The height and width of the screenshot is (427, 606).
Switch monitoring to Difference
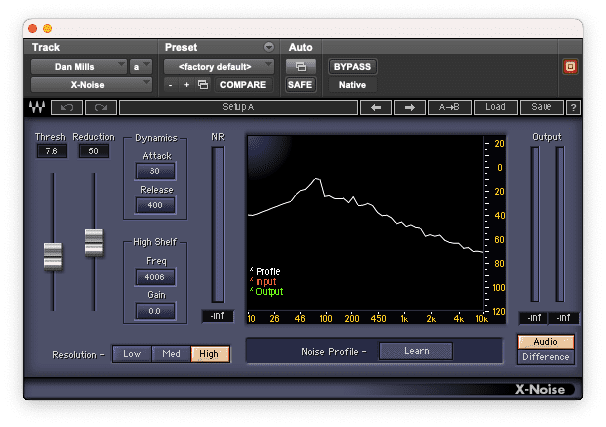click(546, 357)
